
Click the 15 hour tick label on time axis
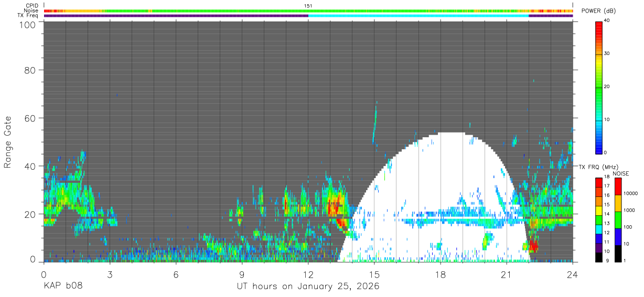click(x=374, y=274)
